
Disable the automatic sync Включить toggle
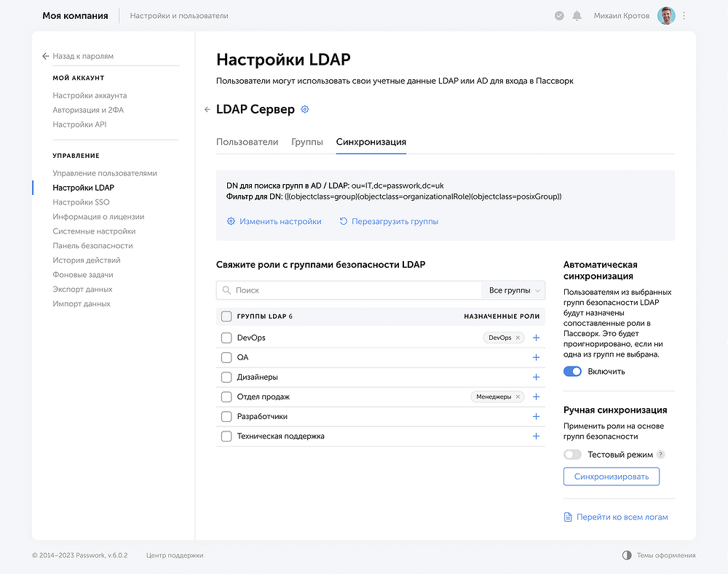tap(573, 371)
